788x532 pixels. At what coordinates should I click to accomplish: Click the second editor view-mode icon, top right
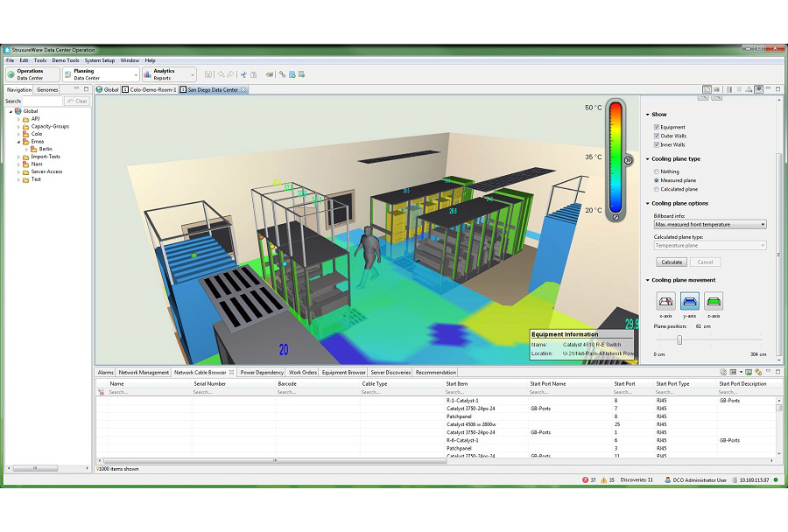click(716, 89)
